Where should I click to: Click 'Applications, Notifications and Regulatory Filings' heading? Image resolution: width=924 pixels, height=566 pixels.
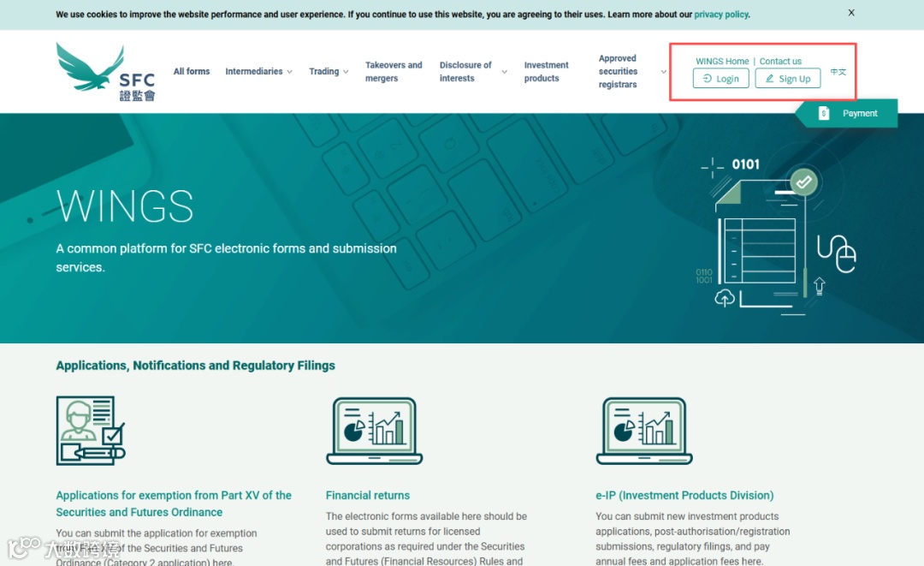196,366
